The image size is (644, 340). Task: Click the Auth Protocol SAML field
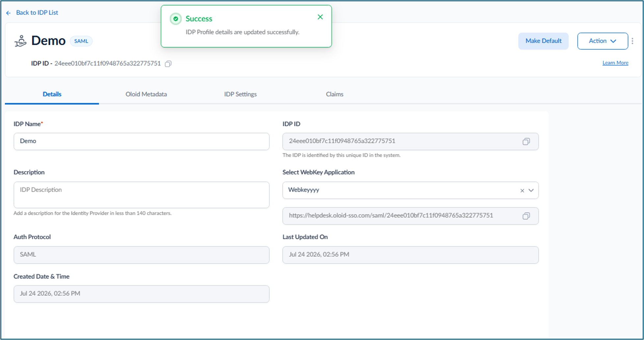(141, 255)
